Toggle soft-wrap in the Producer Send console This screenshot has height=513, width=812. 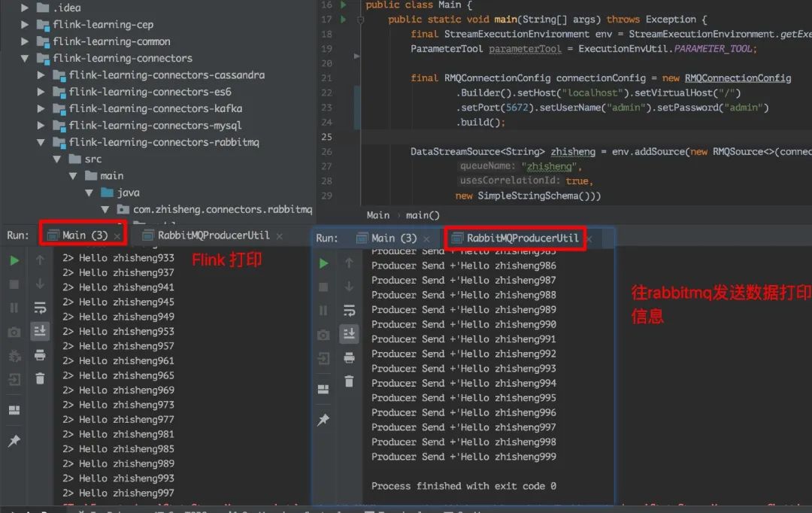click(349, 311)
